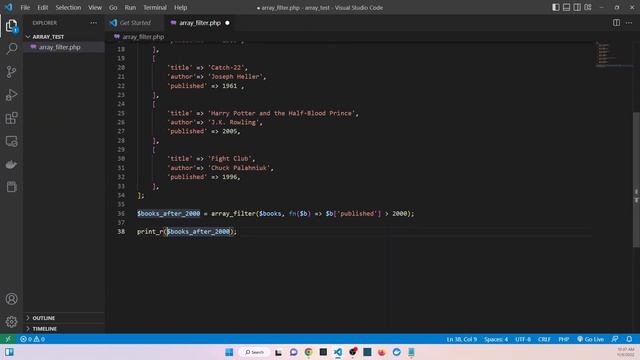Open the Edit menu
Viewport: 640px width, 360px height.
click(x=43, y=7)
